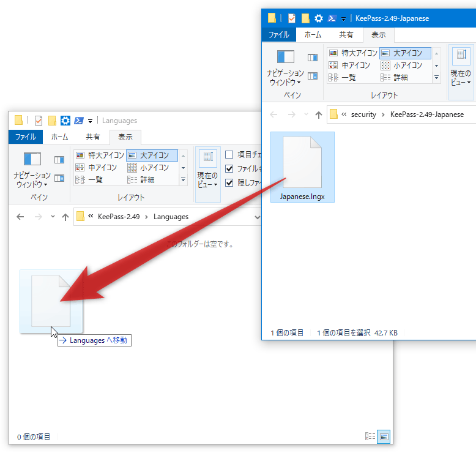This screenshot has width=476, height=453.
Task: Open ホーム tab in Languages window
Action: [60, 137]
